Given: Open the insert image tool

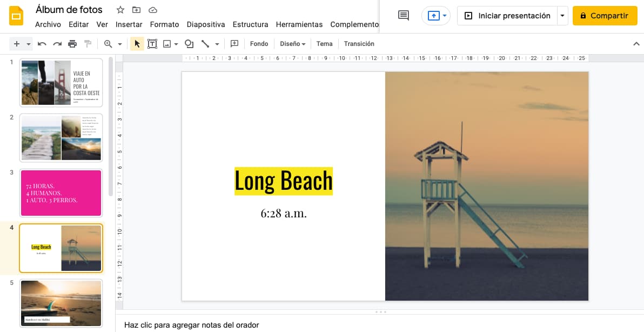Looking at the screenshot, I should pos(167,43).
